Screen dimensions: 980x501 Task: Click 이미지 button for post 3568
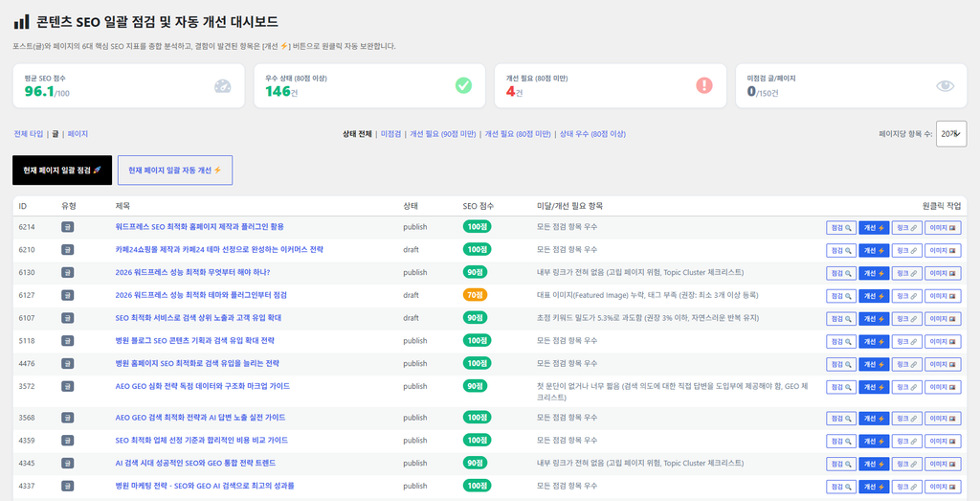tap(943, 418)
